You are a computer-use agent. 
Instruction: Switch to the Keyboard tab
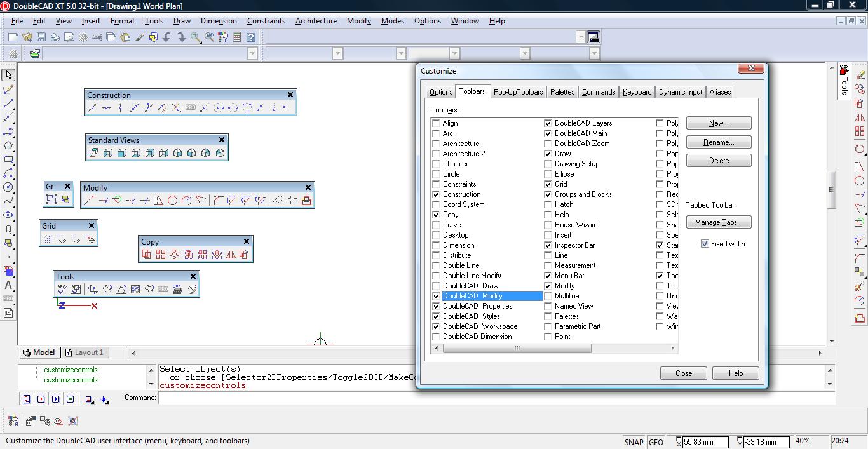point(637,92)
